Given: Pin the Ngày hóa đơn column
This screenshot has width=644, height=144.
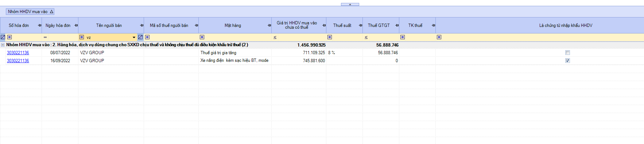Looking at the screenshot, I should click(76, 25).
